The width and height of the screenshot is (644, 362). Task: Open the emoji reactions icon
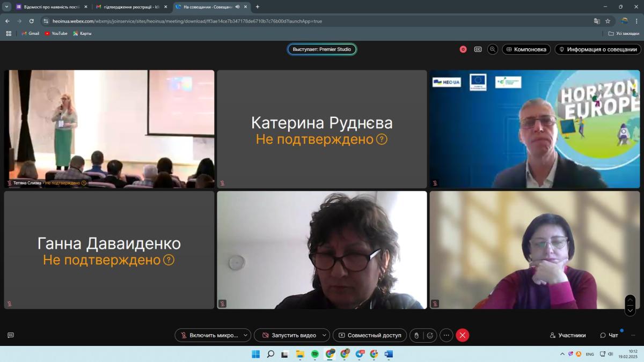pos(430,335)
